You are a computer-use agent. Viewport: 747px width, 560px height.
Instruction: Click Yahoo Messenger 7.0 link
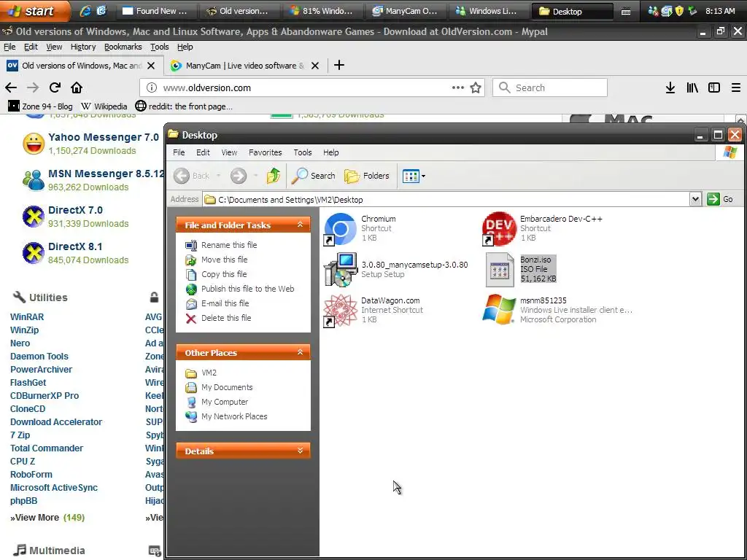pos(104,137)
